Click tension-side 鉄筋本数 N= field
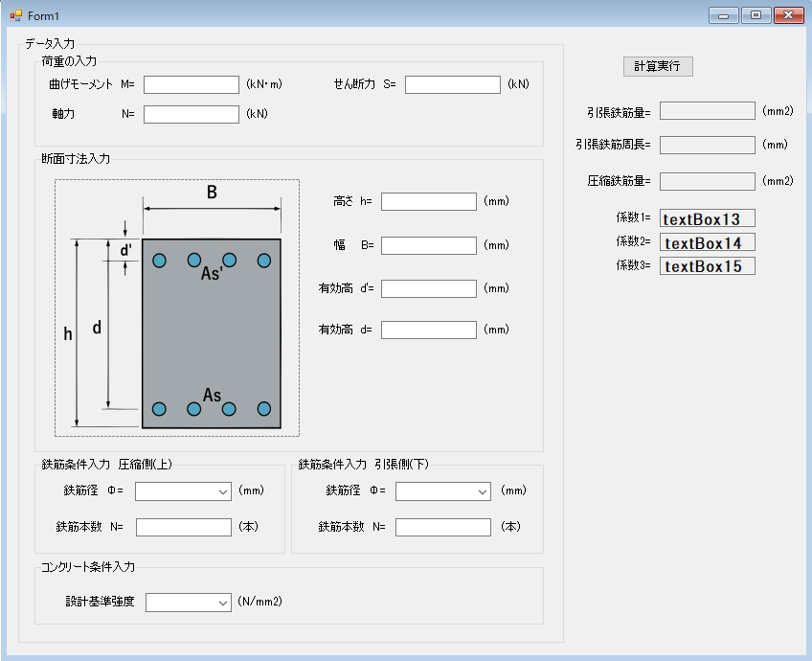 (x=443, y=527)
